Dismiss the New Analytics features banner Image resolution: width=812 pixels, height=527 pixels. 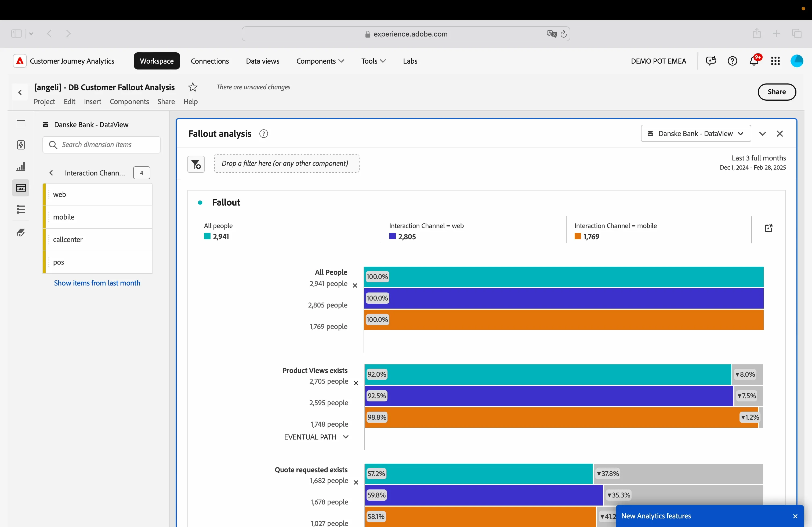(x=795, y=517)
